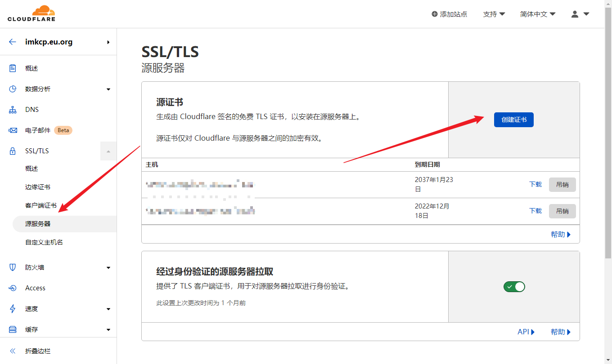Click the 数据分析 pie chart icon
612x364 pixels.
(x=13, y=89)
